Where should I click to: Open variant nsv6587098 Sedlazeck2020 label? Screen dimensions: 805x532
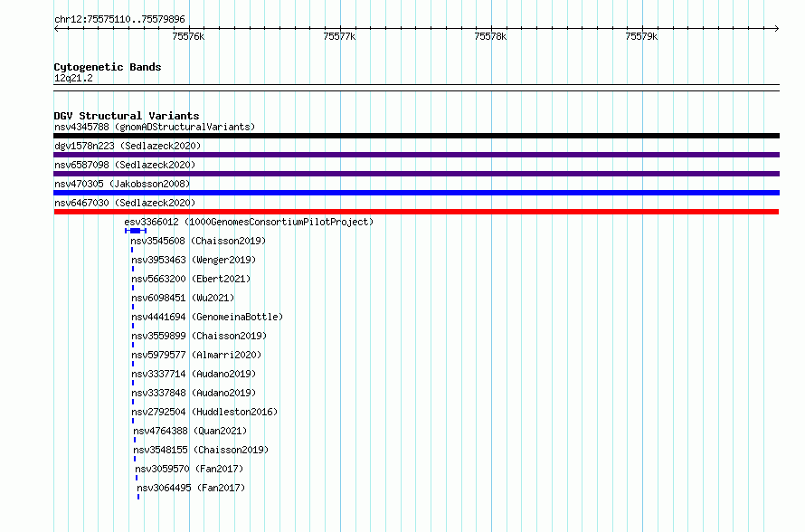pyautogui.click(x=125, y=165)
